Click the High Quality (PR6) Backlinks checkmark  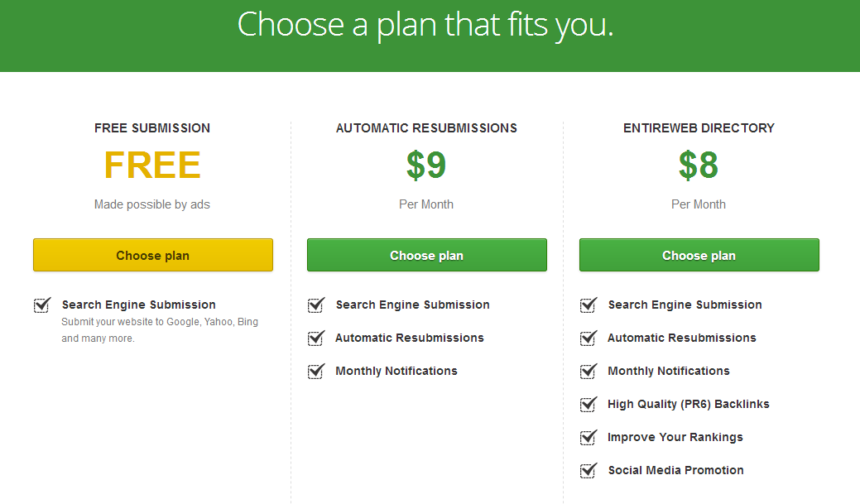588,404
